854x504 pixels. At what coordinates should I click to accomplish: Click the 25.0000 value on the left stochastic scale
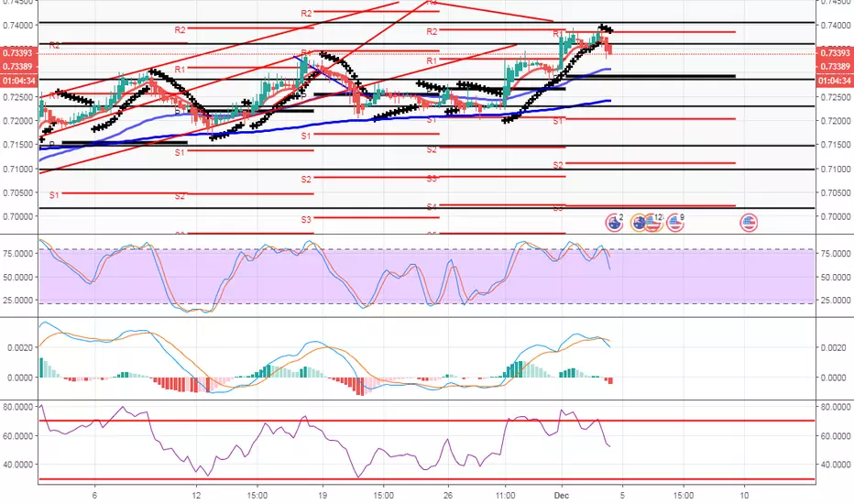point(18,301)
